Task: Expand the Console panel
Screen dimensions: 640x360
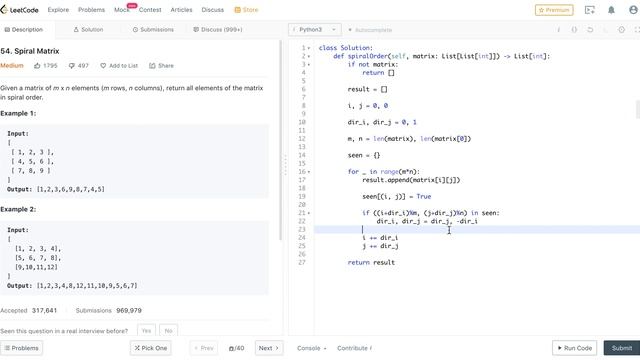Action: click(x=312, y=348)
